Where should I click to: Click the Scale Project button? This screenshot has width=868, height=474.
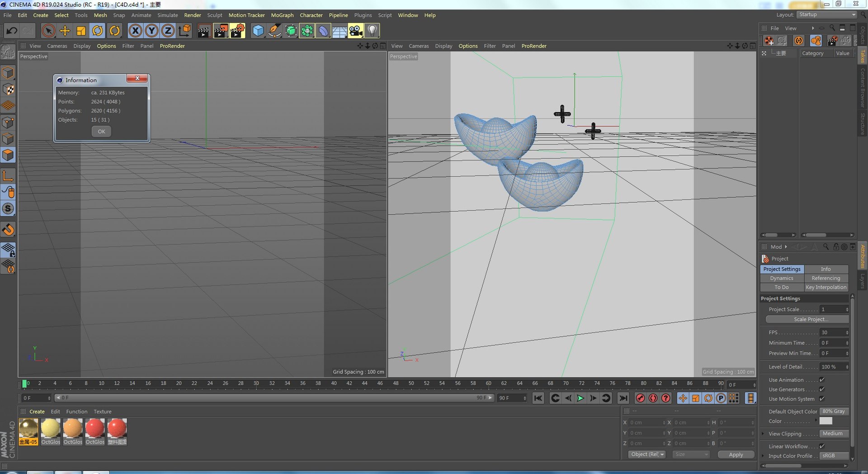[x=807, y=319]
